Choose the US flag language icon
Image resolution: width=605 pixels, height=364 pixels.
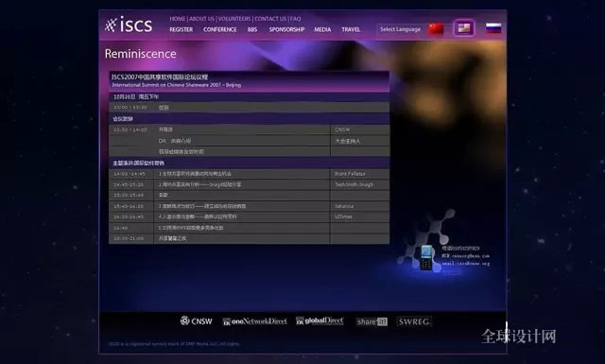(x=464, y=27)
